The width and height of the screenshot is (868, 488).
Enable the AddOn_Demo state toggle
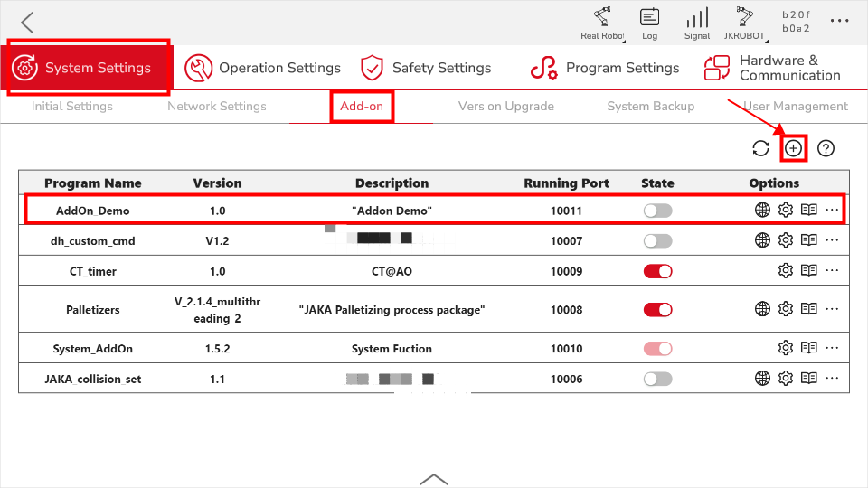click(x=657, y=211)
